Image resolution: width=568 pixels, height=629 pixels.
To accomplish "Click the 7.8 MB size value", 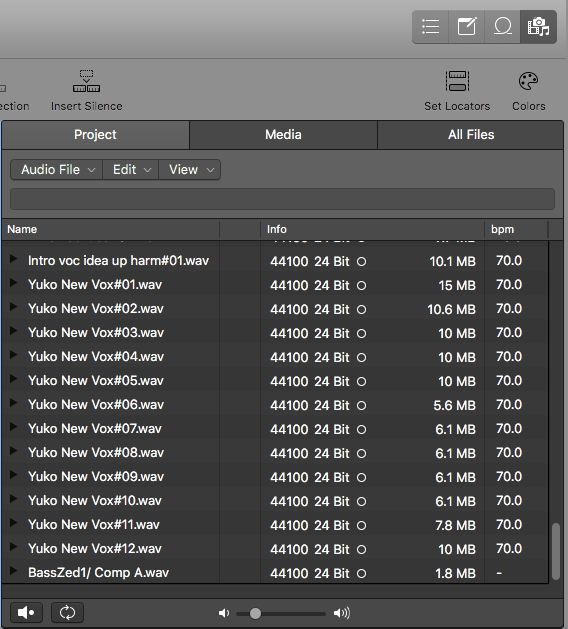I will [456, 526].
